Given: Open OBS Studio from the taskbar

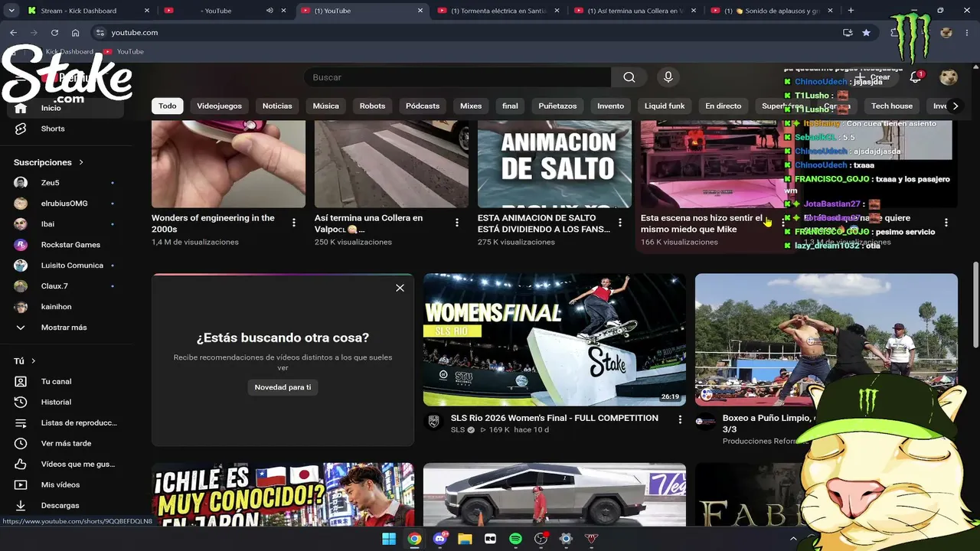Looking at the screenshot, I should [541, 539].
